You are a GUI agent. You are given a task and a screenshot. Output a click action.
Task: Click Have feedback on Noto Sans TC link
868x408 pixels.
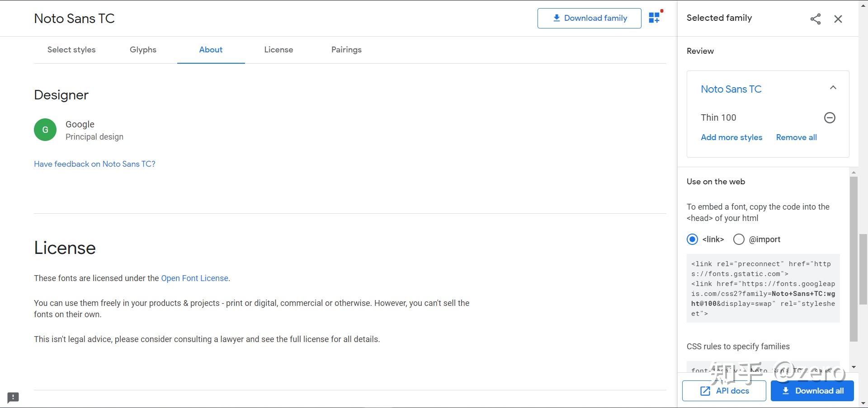[94, 164]
